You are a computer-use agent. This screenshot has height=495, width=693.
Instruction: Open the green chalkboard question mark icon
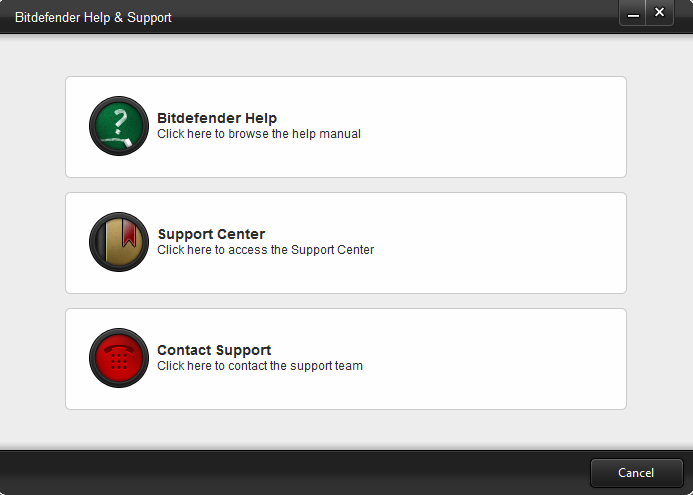(119, 126)
